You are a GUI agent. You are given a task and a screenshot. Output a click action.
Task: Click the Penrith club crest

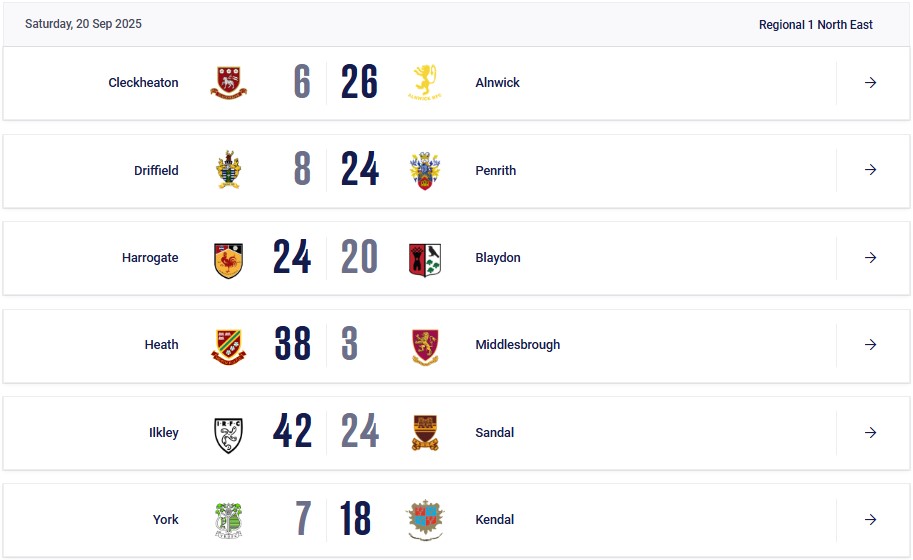pyautogui.click(x=424, y=171)
